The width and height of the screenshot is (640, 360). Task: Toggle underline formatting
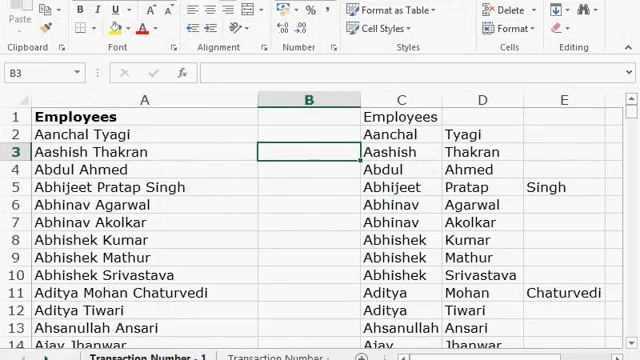[116, 10]
